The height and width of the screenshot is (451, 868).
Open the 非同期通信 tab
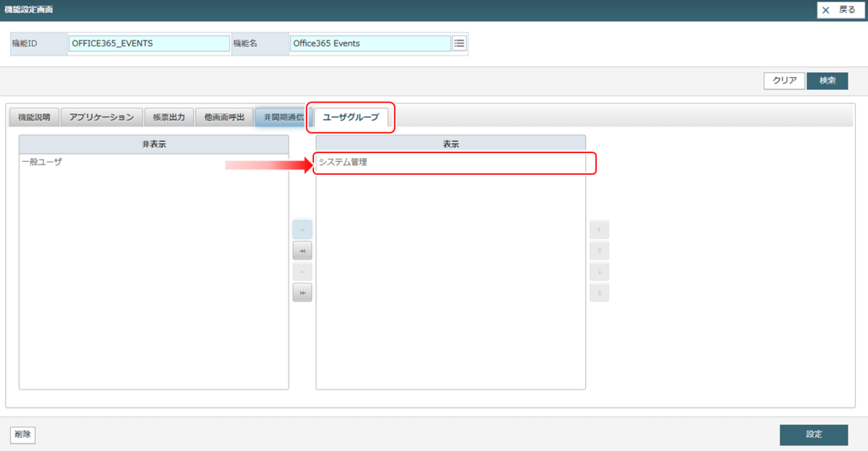click(283, 117)
